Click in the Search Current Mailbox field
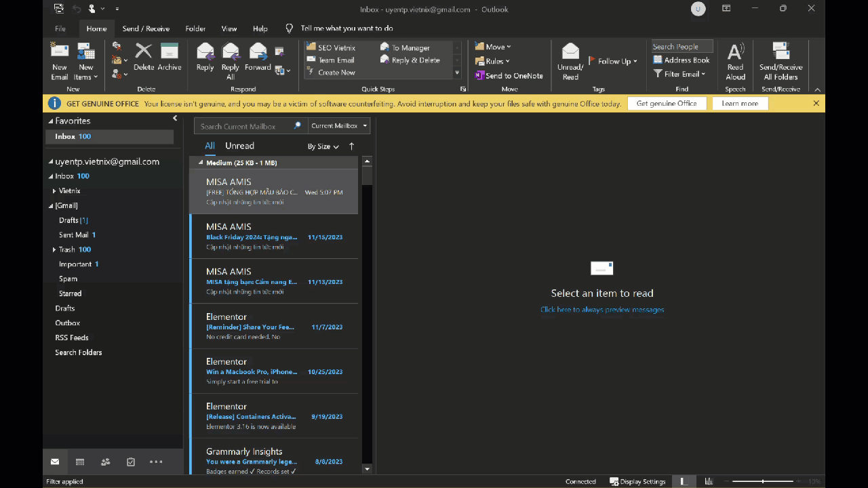The width and height of the screenshot is (868, 488). (x=250, y=126)
